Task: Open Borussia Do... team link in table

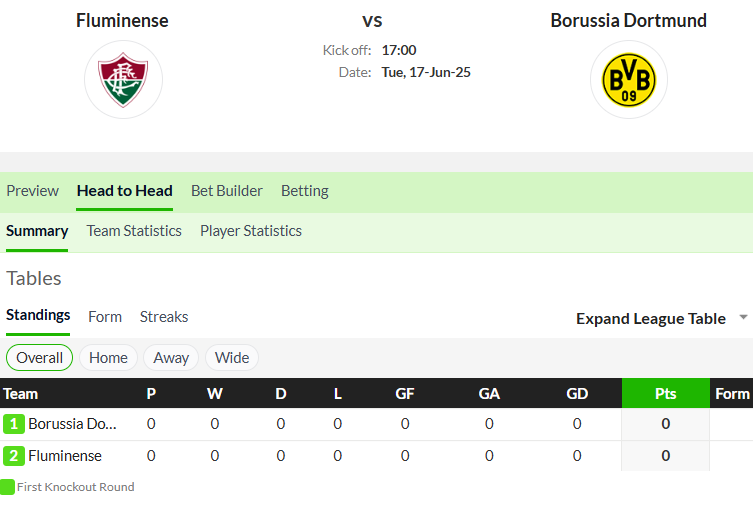Action: coord(72,424)
